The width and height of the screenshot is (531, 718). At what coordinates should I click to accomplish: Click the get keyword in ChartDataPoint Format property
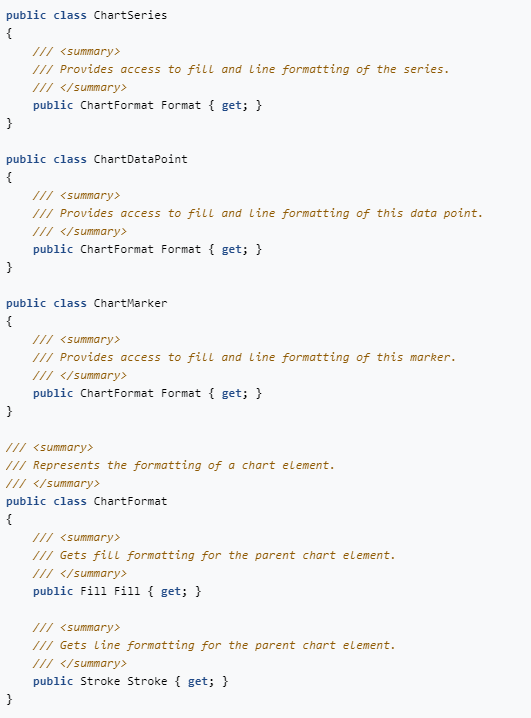click(231, 250)
